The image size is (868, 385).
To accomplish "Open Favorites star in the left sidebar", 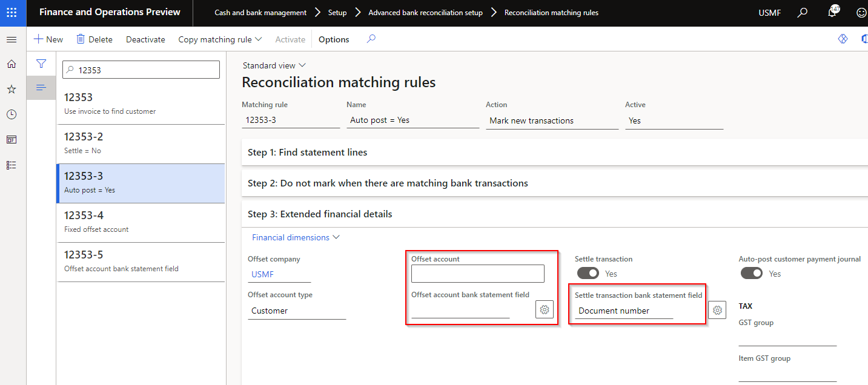I will click(x=11, y=89).
